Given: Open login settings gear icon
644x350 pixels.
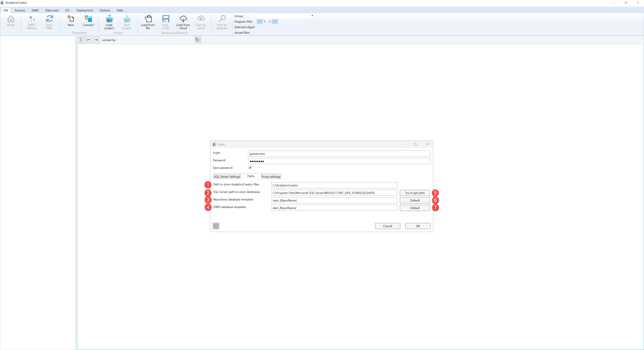Looking at the screenshot, I should [216, 226].
